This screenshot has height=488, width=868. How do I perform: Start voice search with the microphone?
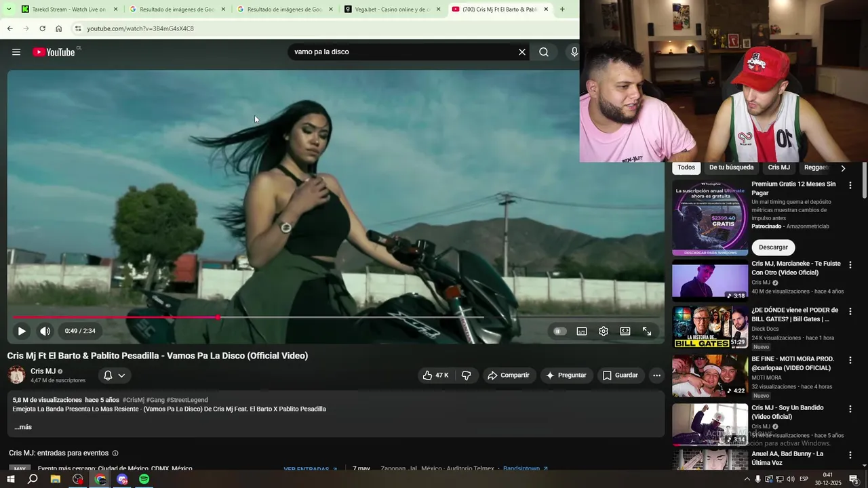574,52
